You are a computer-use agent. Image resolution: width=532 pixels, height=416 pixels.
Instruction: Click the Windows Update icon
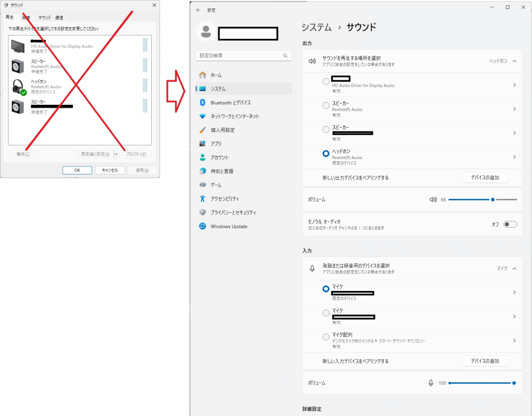(x=202, y=226)
